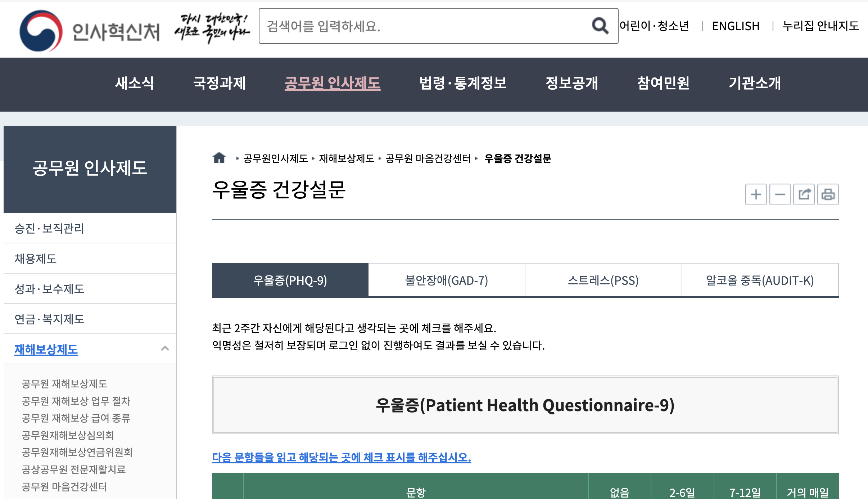Image resolution: width=868 pixels, height=499 pixels.
Task: Enlarge text with the plus icon
Action: click(x=756, y=194)
